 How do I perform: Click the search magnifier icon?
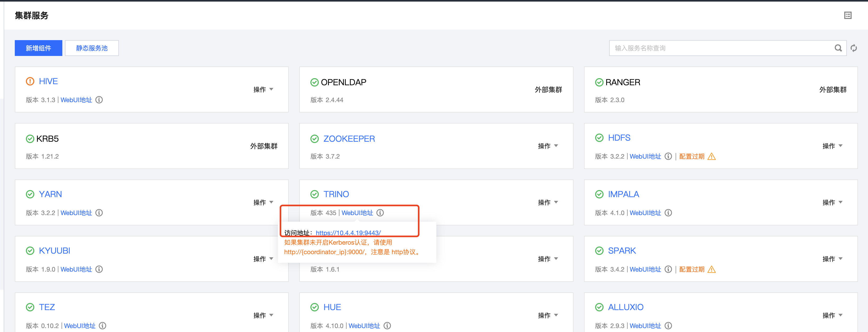(x=838, y=48)
